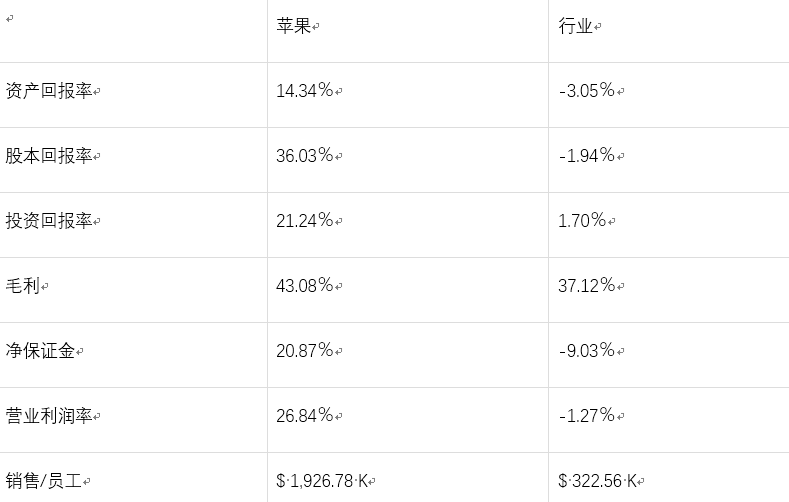Click the 1.70% industry value
Viewport: 789px width, 502px height.
[x=582, y=221]
